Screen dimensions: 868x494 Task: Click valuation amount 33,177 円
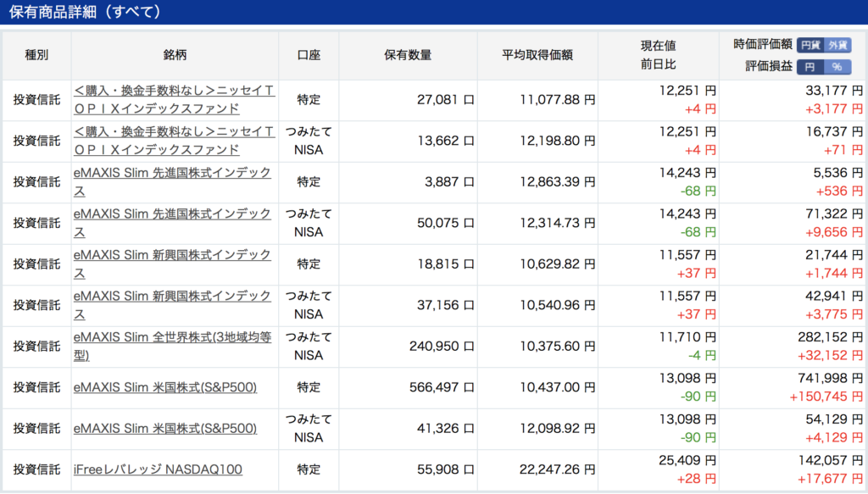pos(834,91)
